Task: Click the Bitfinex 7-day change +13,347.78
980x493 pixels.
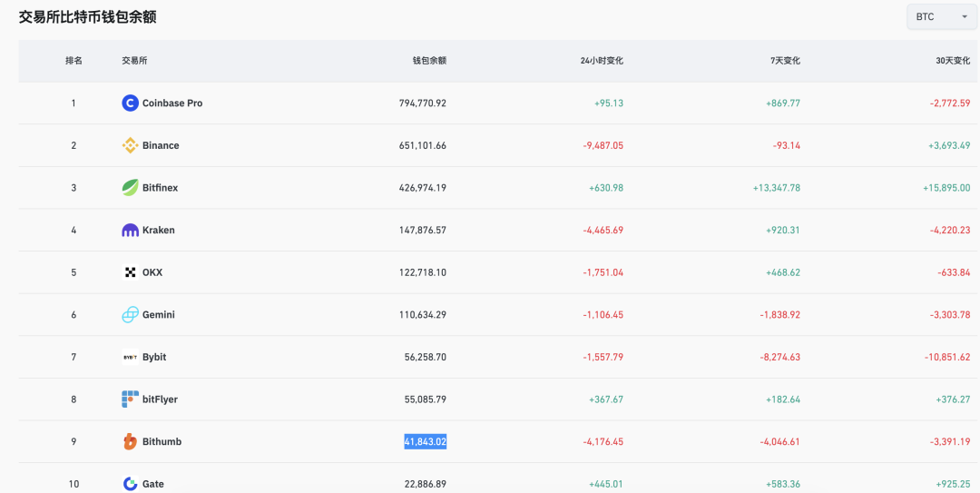Action: [776, 188]
